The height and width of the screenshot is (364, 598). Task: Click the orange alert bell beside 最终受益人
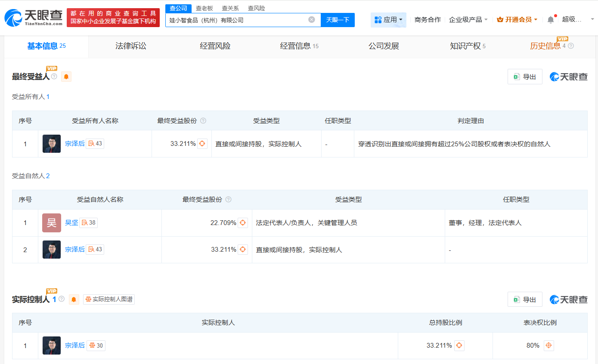click(67, 77)
